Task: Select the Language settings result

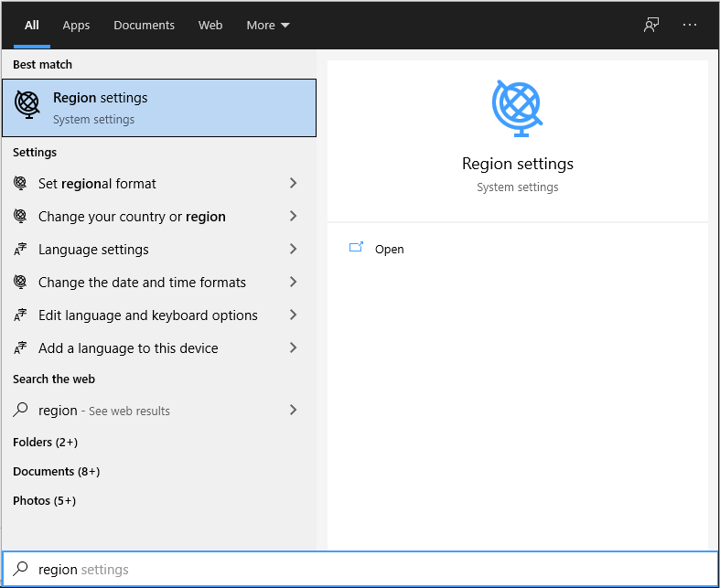Action: pyautogui.click(x=159, y=250)
